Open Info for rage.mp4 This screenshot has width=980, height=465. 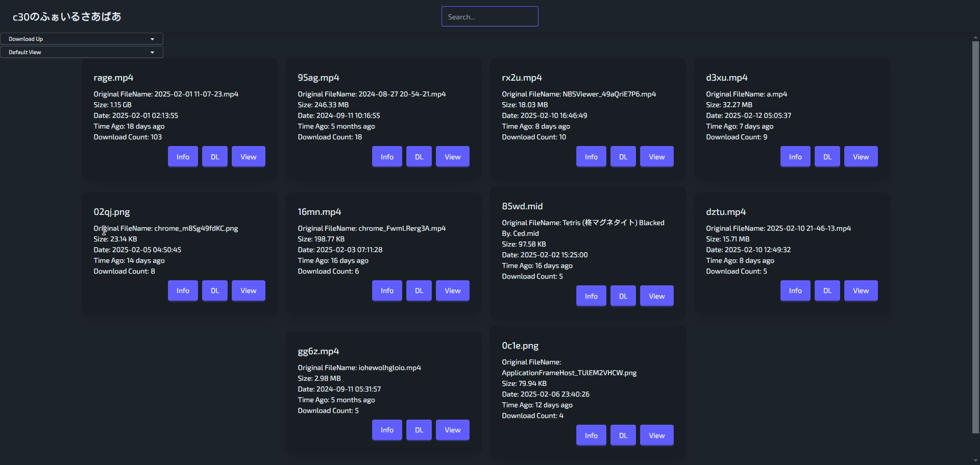click(x=183, y=157)
